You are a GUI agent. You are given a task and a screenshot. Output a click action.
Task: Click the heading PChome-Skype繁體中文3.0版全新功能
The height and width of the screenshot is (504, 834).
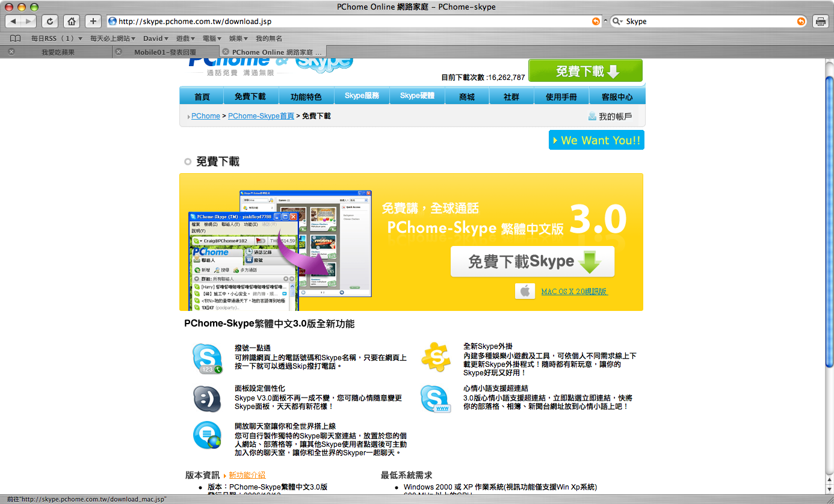point(270,324)
